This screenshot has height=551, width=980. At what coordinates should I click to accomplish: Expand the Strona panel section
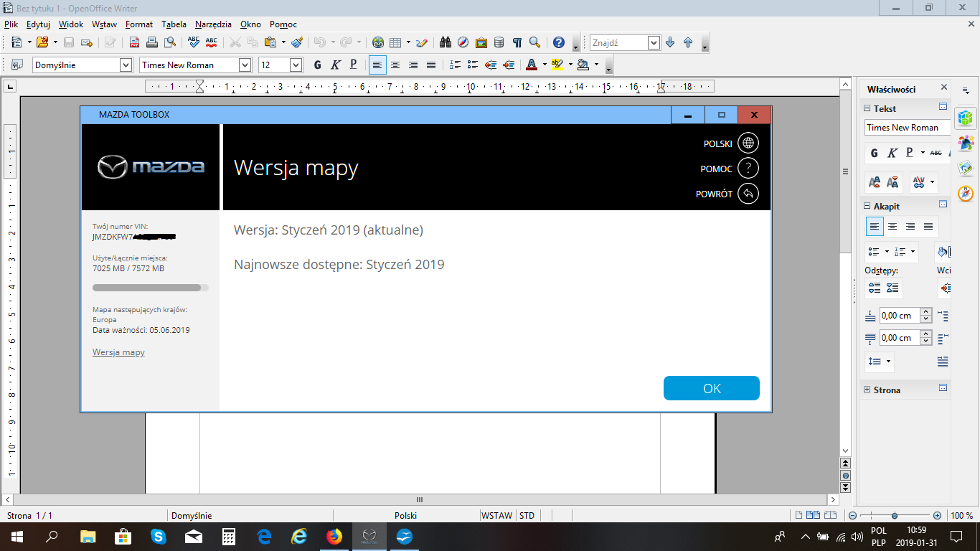(867, 390)
